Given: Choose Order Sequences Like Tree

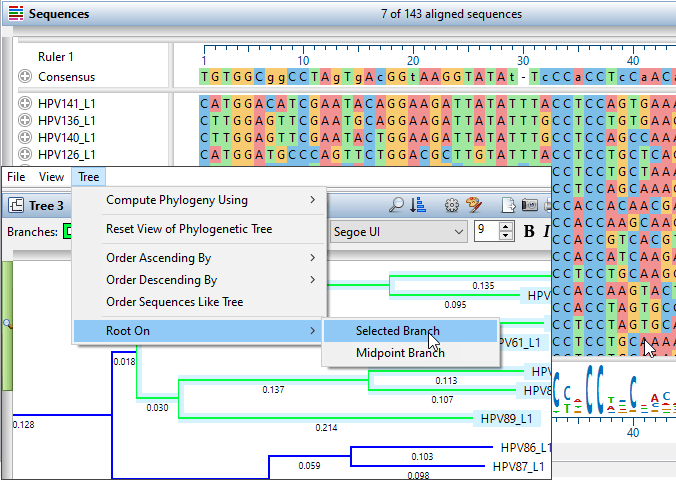Looking at the screenshot, I should point(199,302).
